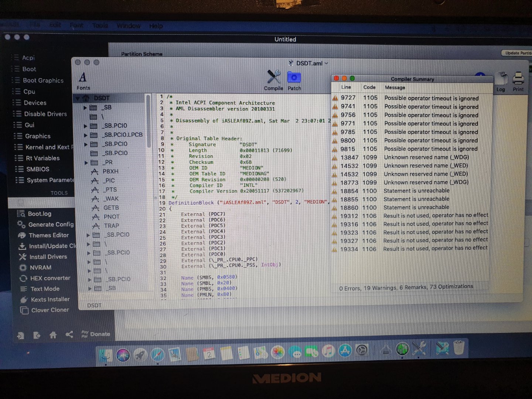Viewport: 532px width, 399px height.
Task: Click the DefinitionBlock line in code editor
Action: coord(249,202)
